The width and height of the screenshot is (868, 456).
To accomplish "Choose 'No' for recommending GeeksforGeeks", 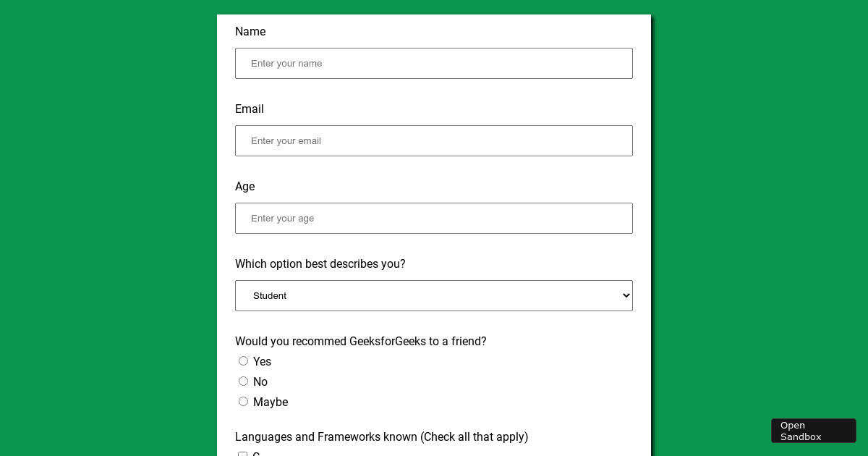I will [x=243, y=381].
